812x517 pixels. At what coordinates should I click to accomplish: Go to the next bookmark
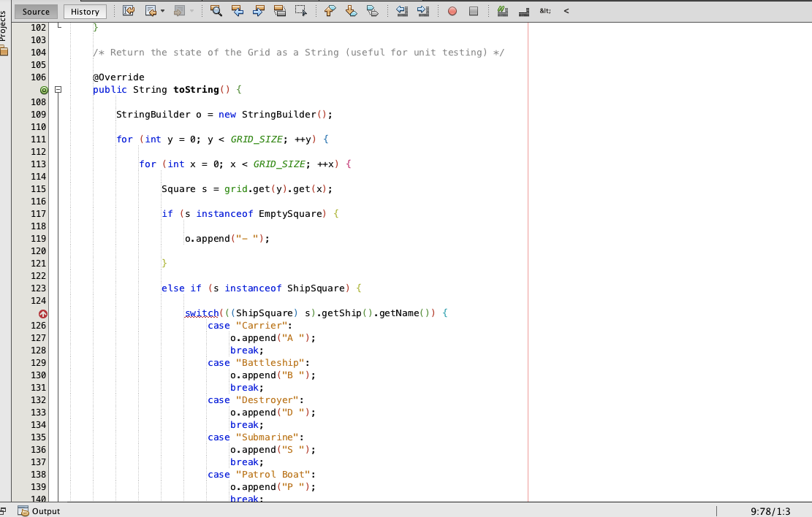tap(350, 10)
